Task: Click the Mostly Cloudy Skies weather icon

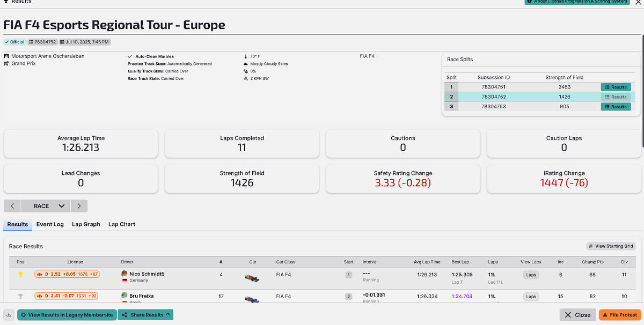Action: [x=245, y=63]
